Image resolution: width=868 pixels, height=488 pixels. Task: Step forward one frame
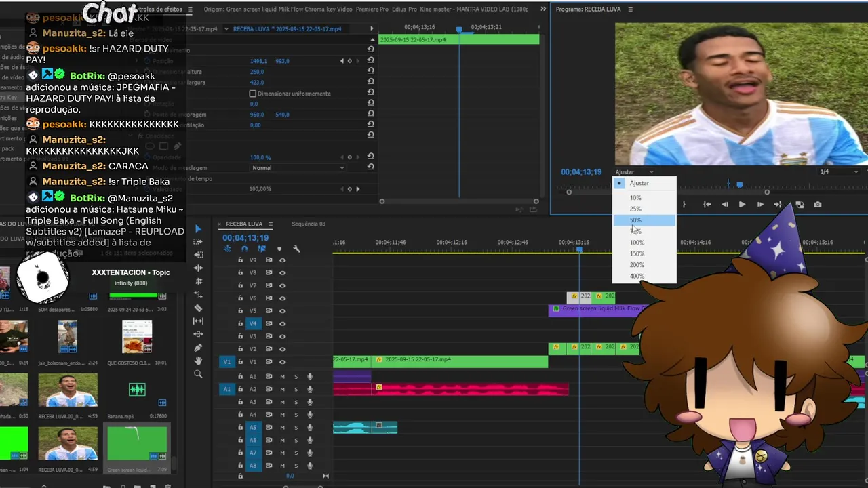(x=760, y=204)
